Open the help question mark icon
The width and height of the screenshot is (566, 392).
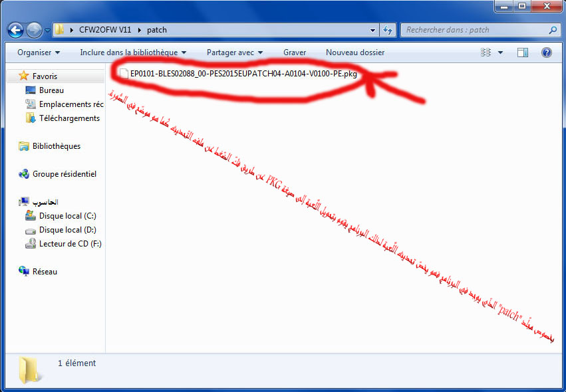pos(546,52)
